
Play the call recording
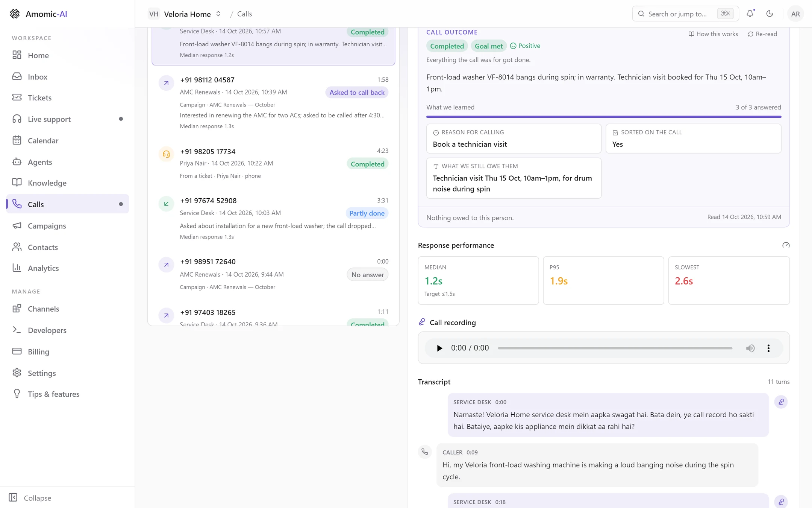(x=439, y=348)
